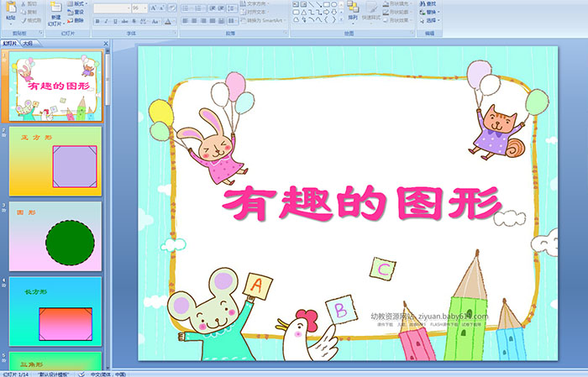Select slide 2 thumbnail titled 正方形
Screen dimensions: 588x377
coord(55,161)
